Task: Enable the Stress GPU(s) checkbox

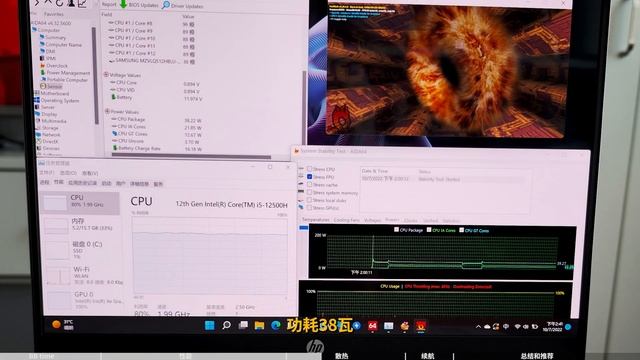Action: 309,208
